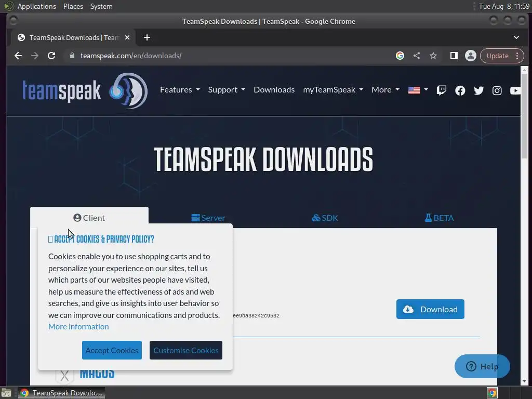The image size is (532, 399).
Task: Switch to the Client tab
Action: click(89, 218)
